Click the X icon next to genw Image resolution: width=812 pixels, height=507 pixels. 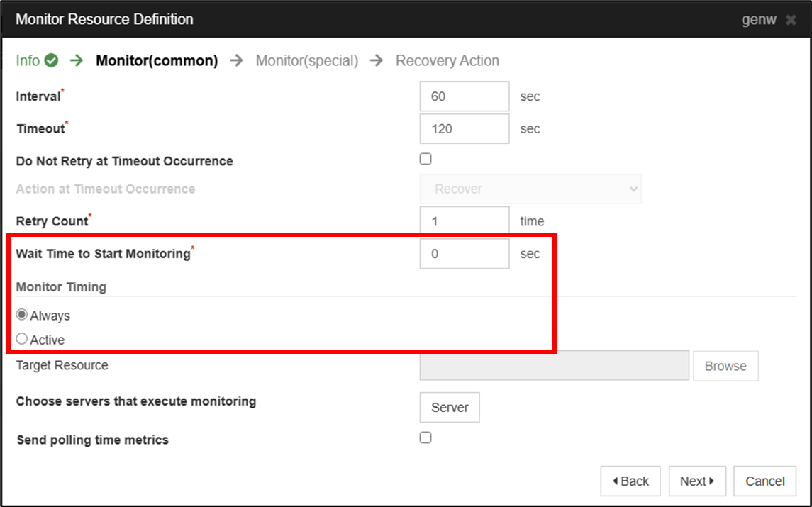[790, 19]
